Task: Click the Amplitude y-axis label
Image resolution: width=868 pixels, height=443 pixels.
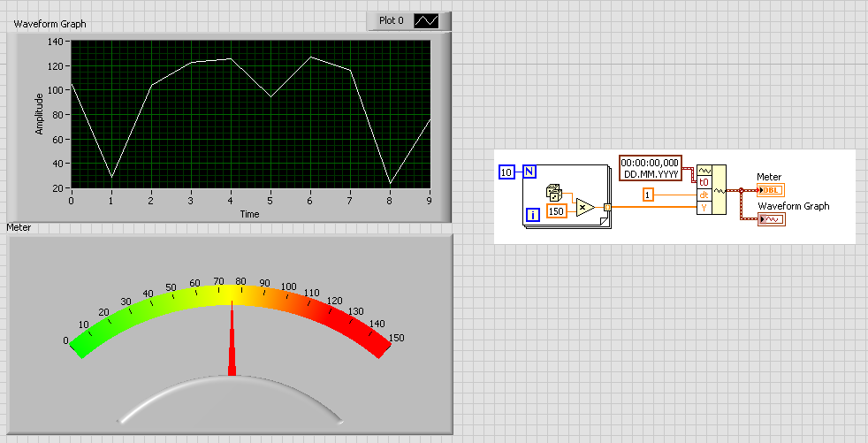Action: [39, 113]
